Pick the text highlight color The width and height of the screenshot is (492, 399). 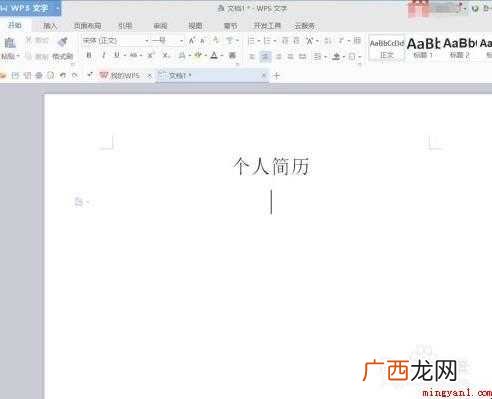pos(199,55)
